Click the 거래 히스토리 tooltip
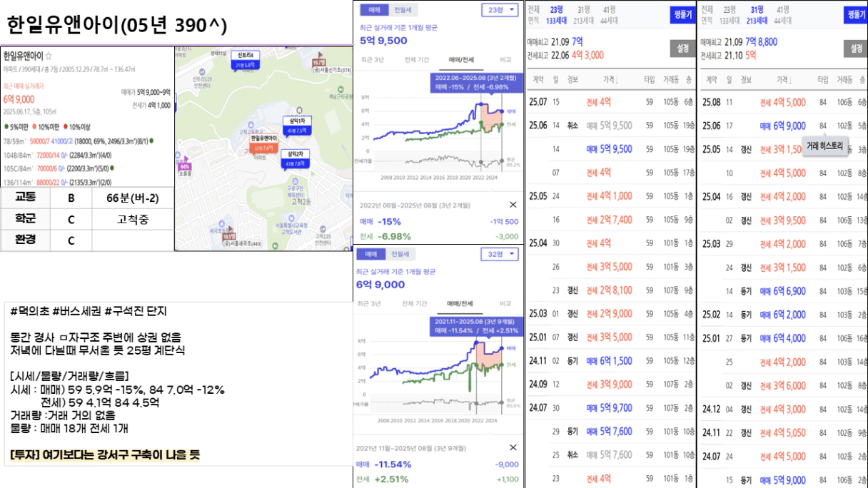868x488 pixels. pos(825,145)
